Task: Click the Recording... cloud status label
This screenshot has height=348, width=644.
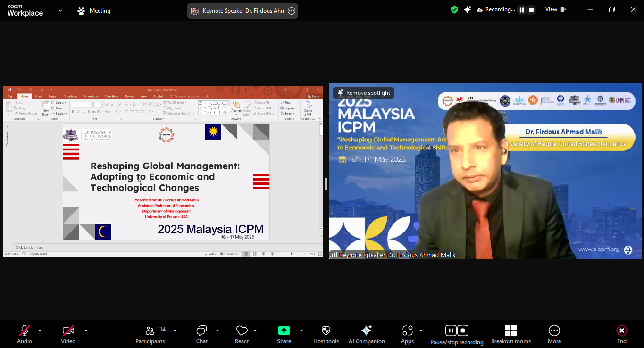Action: click(496, 9)
